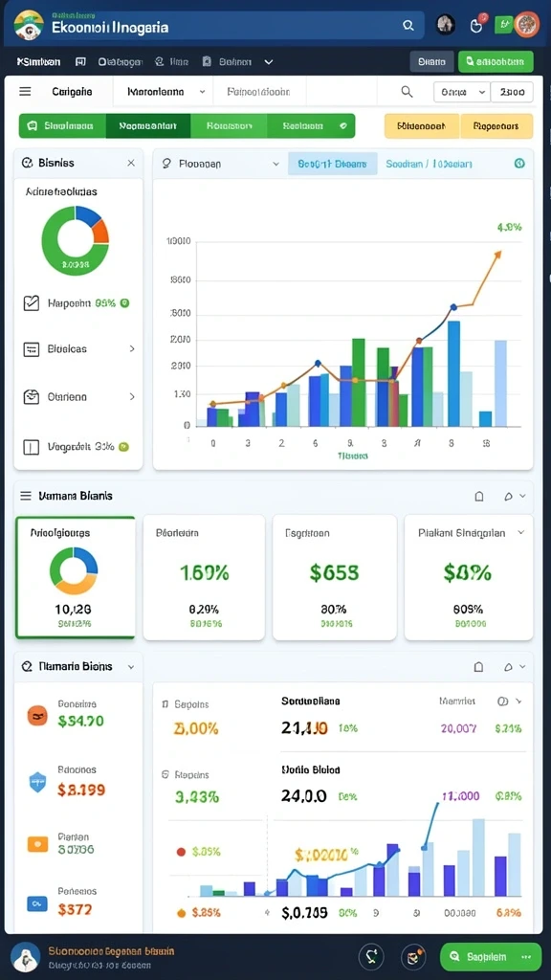Open the Pialant Sinaqarian card dropdown chevron
551x980 pixels.
tap(519, 533)
